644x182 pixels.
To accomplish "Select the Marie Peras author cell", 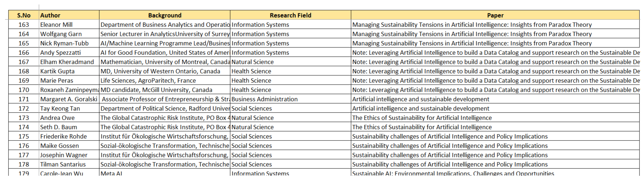I will 69,81.
